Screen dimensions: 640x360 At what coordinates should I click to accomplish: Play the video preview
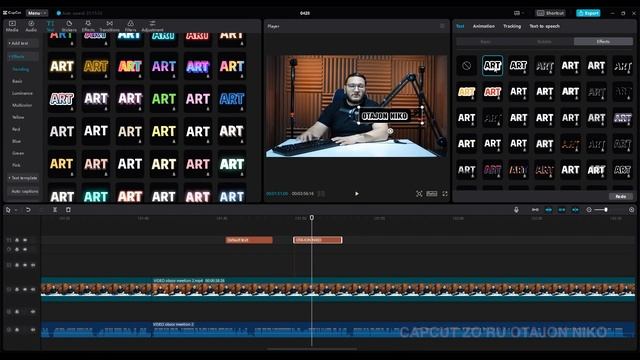click(357, 194)
